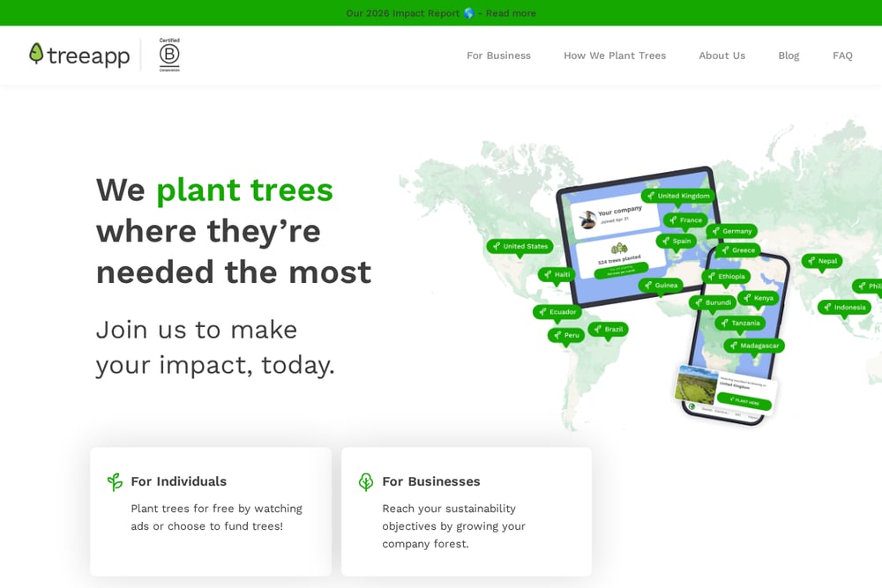The image size is (882, 588).
Task: Select the Madagascar map pin
Action: click(754, 346)
